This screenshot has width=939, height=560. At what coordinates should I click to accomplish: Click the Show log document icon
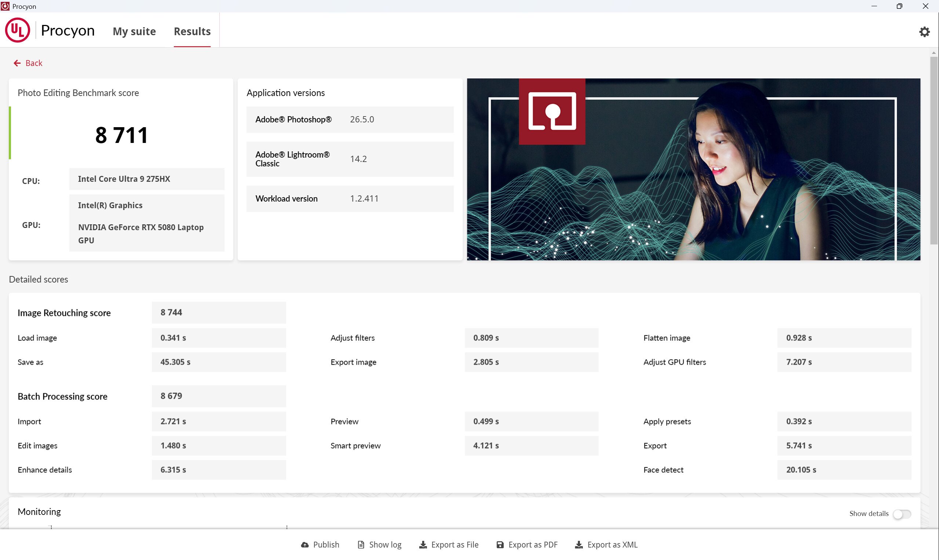pos(361,545)
